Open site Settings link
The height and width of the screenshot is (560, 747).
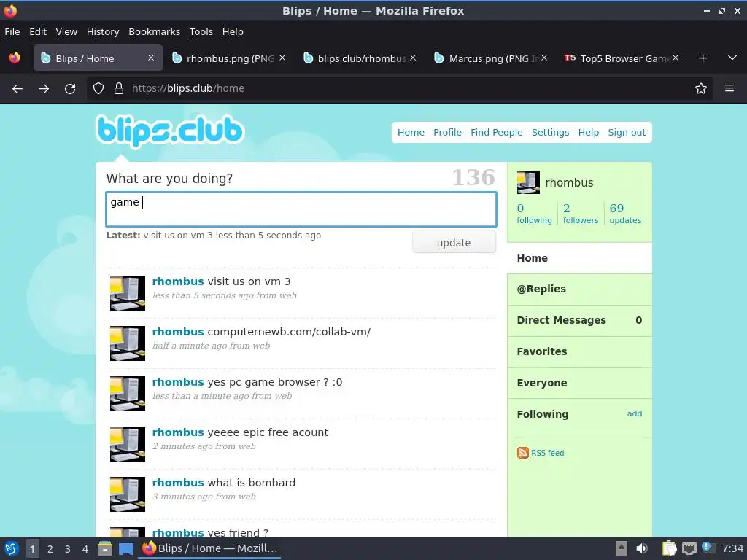(550, 133)
